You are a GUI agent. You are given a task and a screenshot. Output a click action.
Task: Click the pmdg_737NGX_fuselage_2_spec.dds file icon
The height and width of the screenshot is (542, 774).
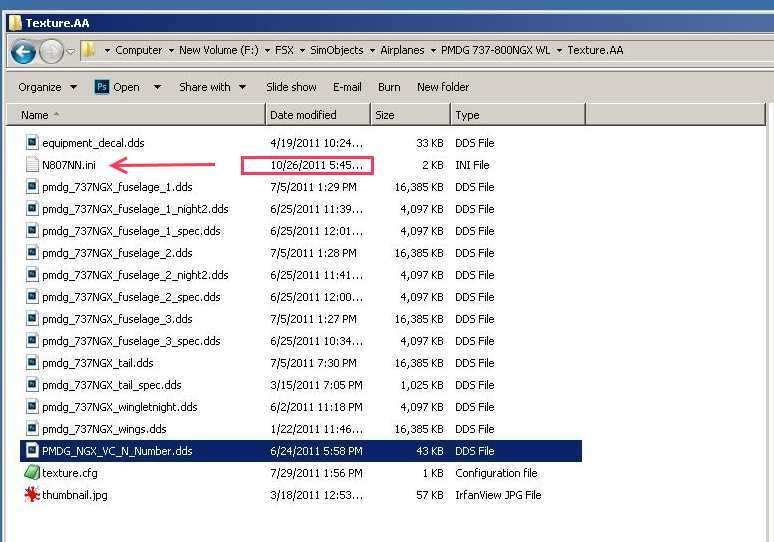click(x=32, y=297)
